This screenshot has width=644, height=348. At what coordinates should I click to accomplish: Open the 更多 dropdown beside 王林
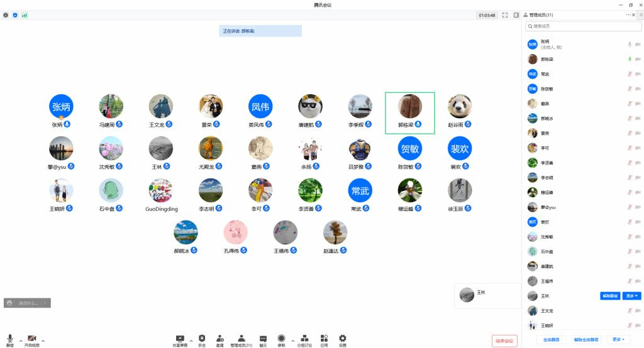point(631,296)
